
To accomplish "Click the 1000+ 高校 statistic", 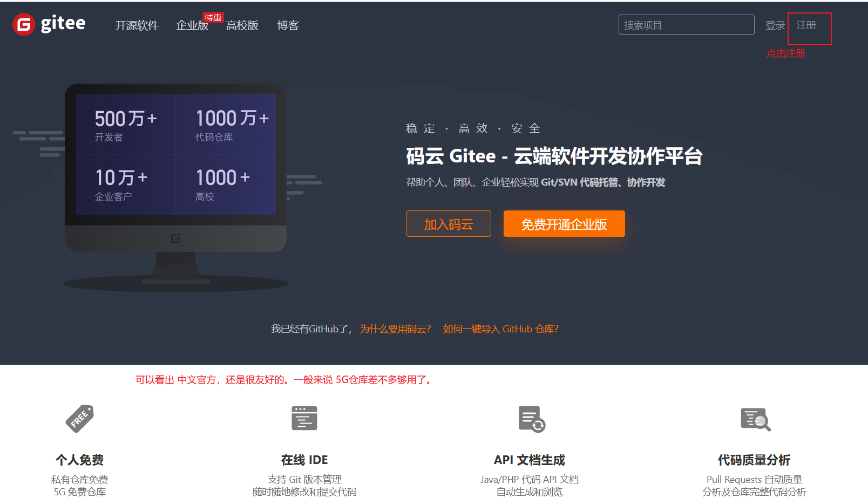I will [x=222, y=185].
